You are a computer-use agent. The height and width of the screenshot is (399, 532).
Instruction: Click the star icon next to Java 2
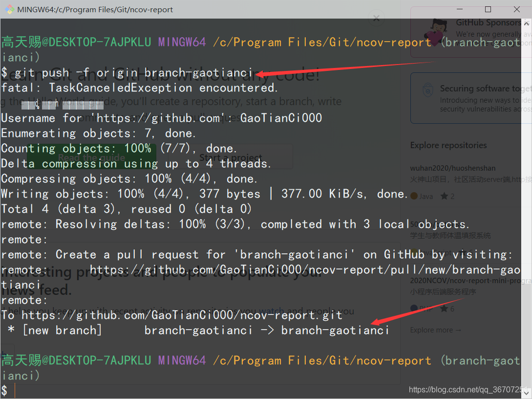tap(444, 196)
